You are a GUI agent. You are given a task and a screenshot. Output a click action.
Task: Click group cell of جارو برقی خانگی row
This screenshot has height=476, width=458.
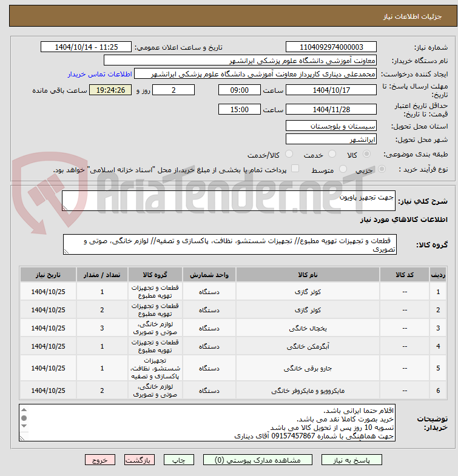(x=155, y=368)
